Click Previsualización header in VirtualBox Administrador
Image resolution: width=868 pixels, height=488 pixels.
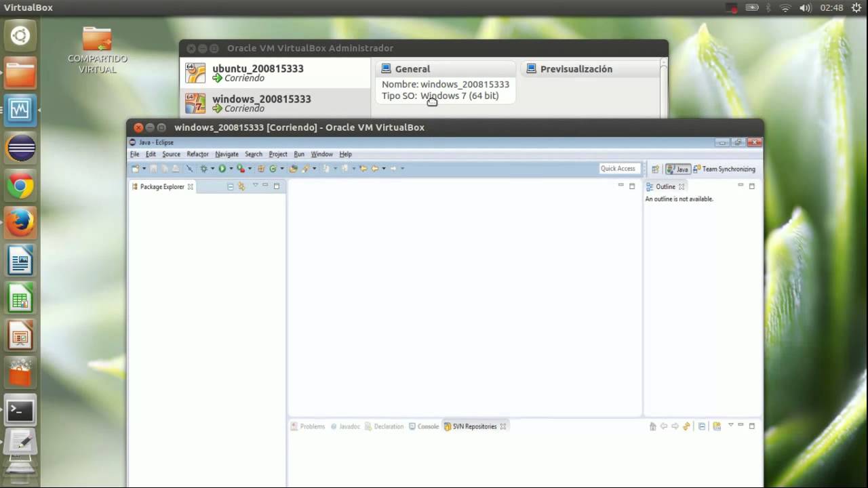(576, 69)
